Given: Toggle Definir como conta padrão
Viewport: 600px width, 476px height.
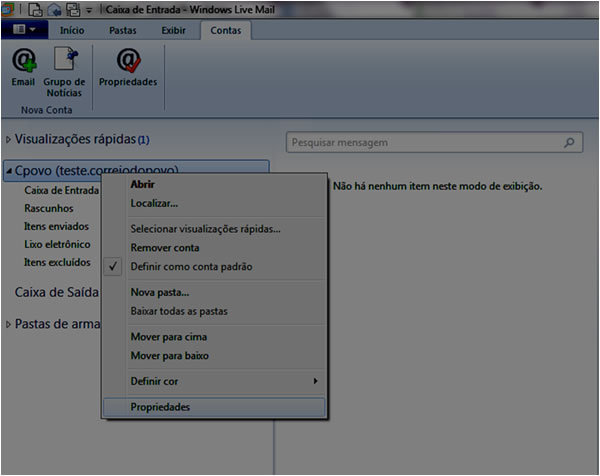Looking at the screenshot, I should point(214,266).
